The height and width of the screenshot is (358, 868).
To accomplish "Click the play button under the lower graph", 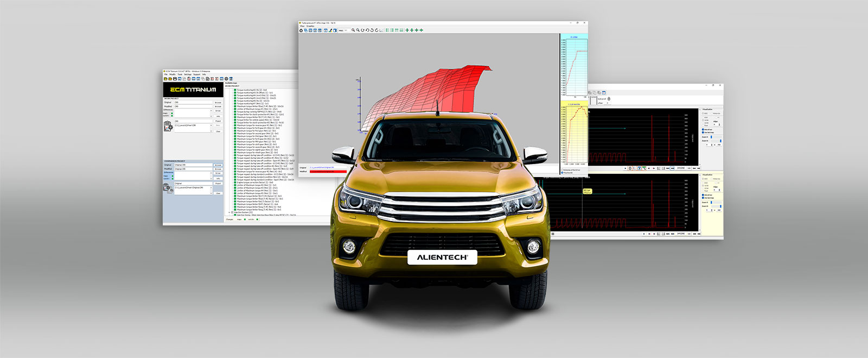I will point(644,234).
